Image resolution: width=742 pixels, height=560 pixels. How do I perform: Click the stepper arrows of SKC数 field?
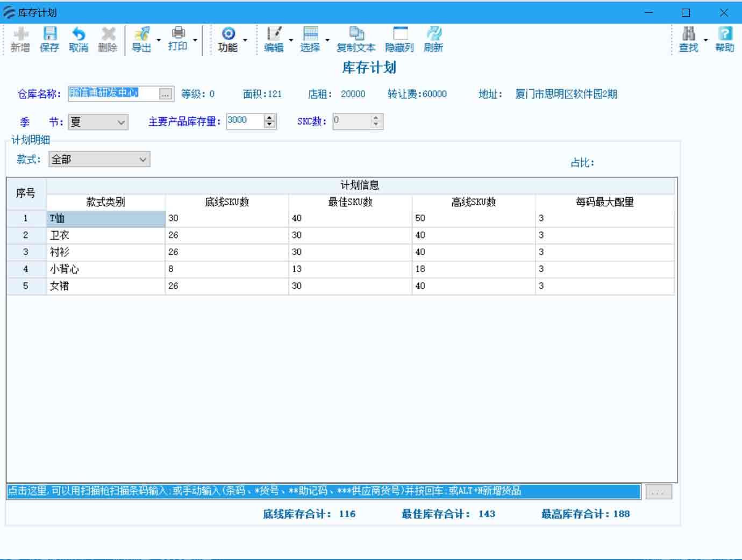click(376, 121)
